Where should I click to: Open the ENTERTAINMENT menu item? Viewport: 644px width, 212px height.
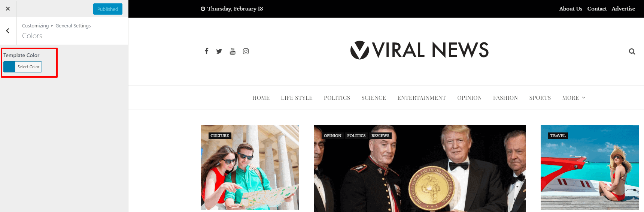(422, 98)
